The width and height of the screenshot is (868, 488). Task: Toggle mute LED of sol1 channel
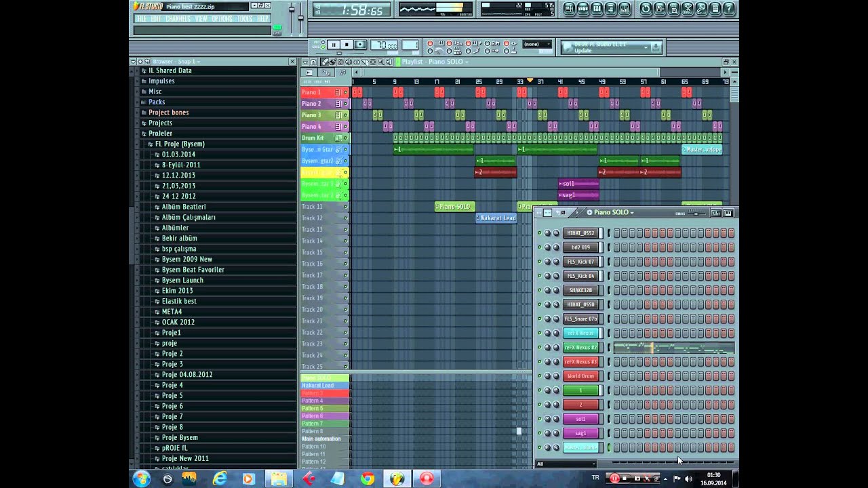coord(540,419)
